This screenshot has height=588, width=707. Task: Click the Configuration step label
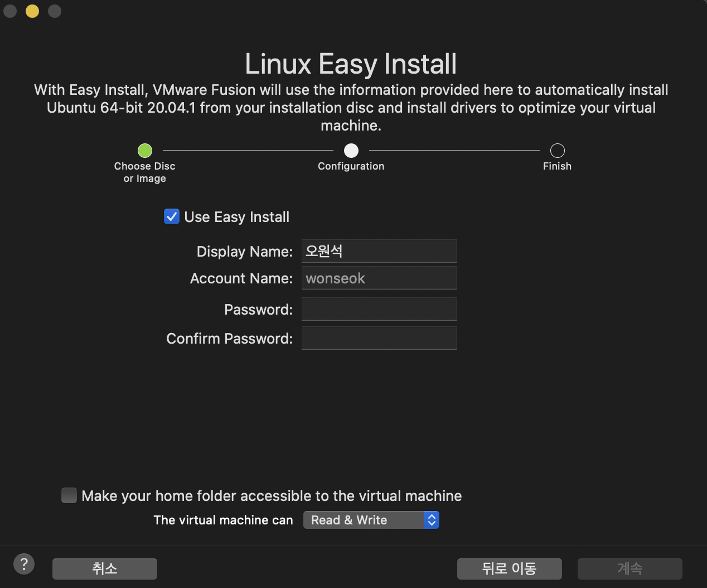[351, 166]
